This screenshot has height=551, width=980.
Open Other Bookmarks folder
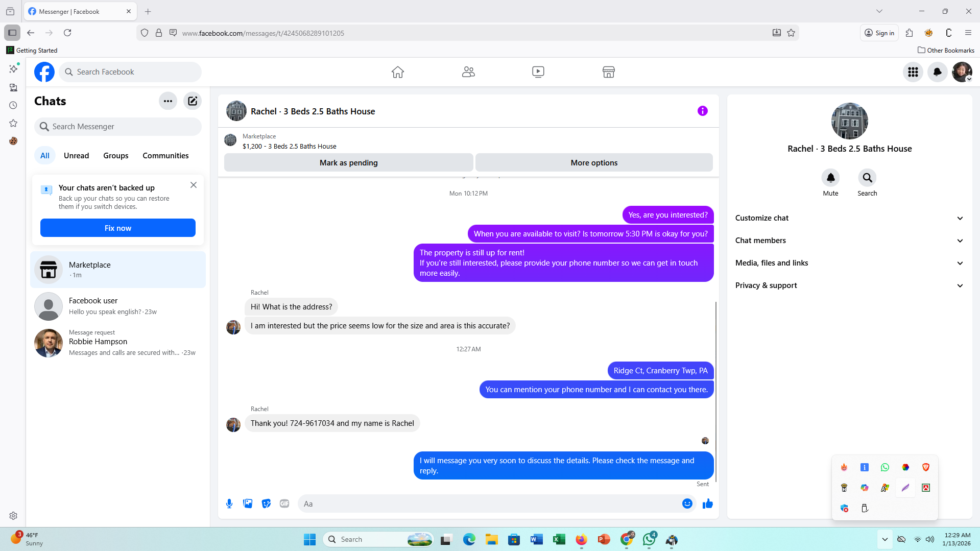coord(946,50)
